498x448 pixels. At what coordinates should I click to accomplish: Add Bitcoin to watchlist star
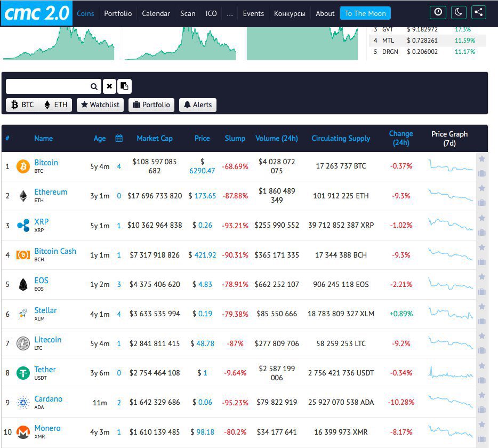482,159
